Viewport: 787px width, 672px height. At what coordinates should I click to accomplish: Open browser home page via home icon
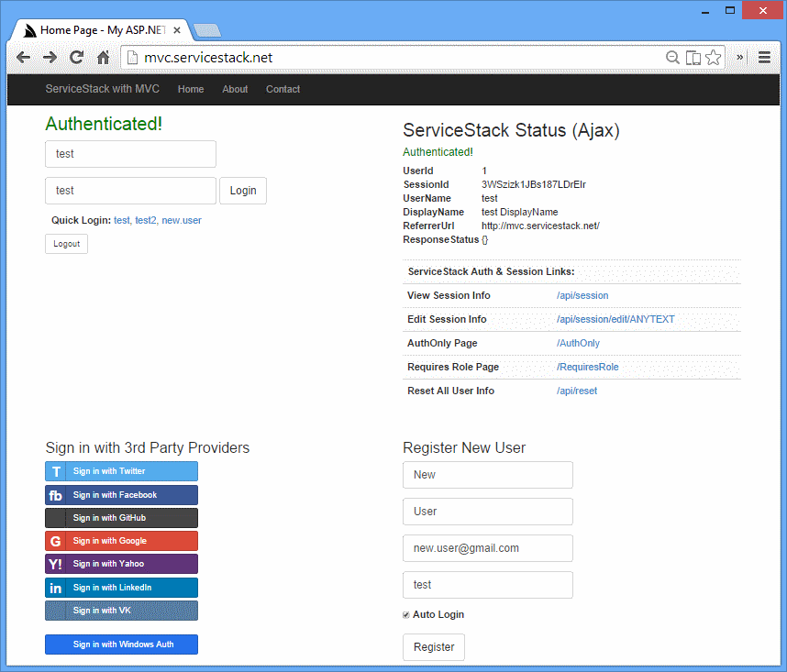[103, 56]
